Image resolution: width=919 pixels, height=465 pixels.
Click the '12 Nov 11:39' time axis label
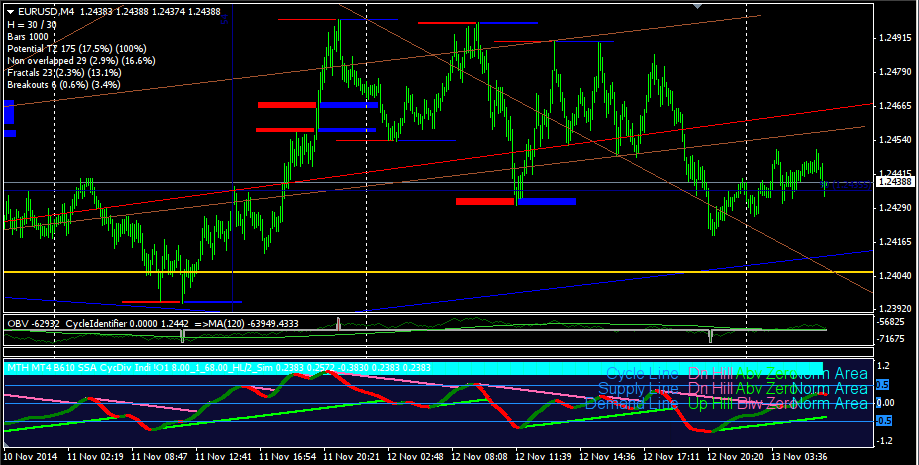tap(543, 456)
